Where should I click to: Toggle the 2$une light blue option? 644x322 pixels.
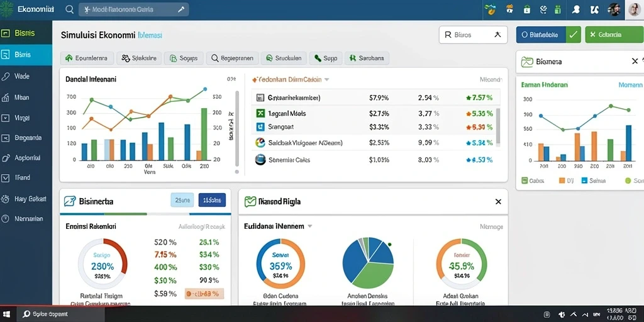coord(182,200)
